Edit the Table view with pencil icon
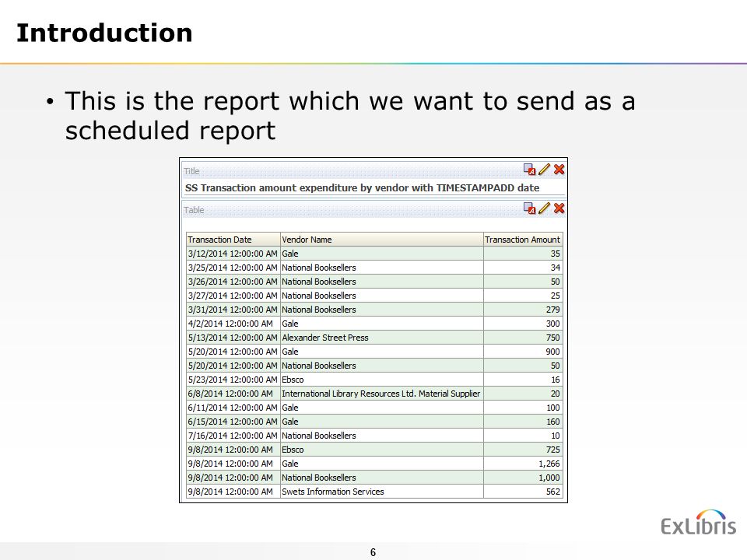 (544, 208)
